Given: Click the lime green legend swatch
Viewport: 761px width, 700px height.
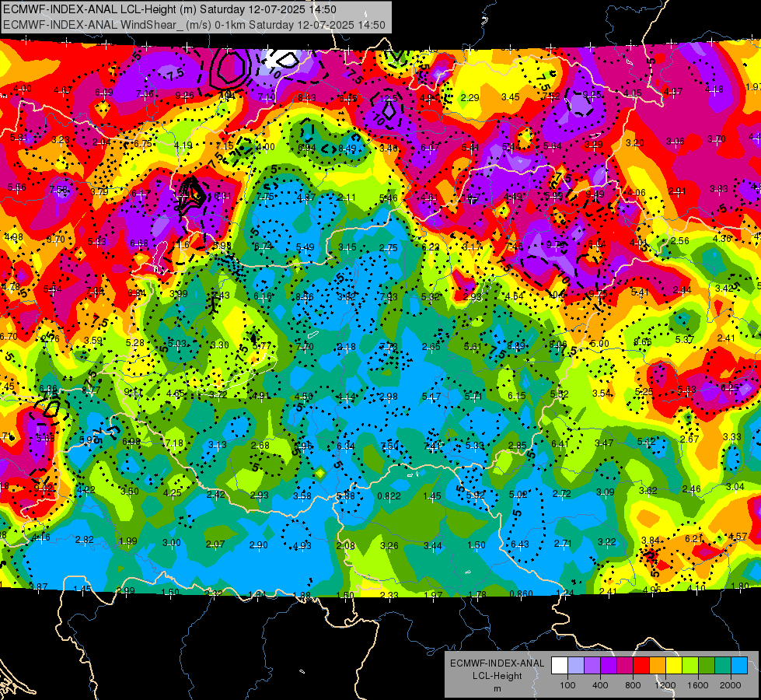Looking at the screenshot, I should (690, 665).
